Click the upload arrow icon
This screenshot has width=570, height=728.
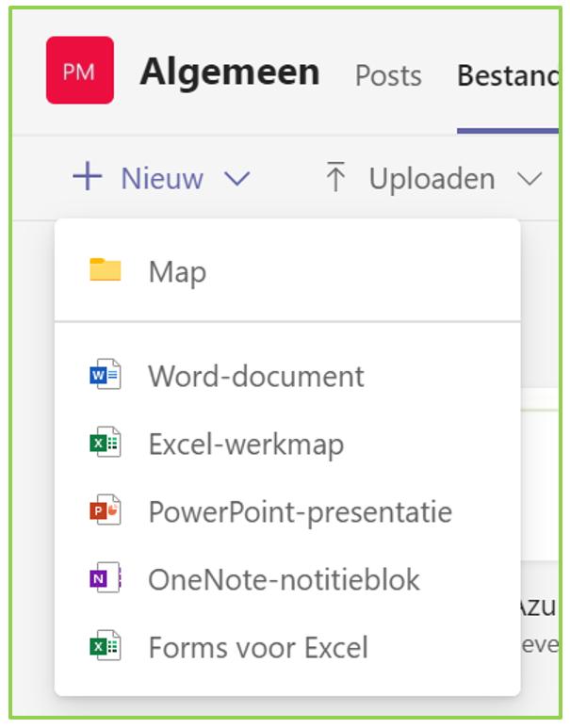click(335, 176)
